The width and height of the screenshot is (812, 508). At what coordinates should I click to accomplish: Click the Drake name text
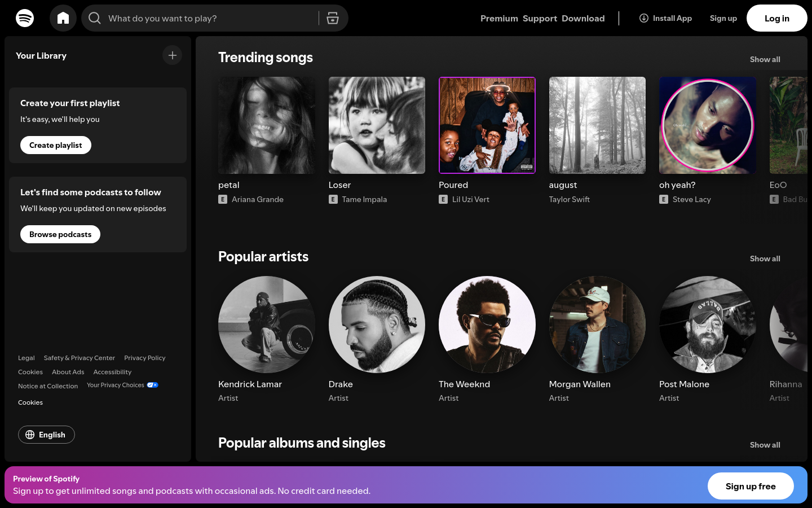pos(341,384)
